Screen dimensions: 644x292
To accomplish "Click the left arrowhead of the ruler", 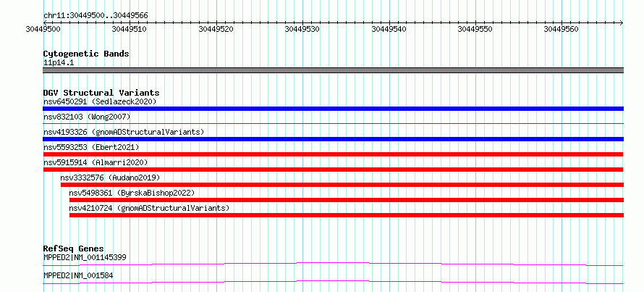I will [x=45, y=22].
